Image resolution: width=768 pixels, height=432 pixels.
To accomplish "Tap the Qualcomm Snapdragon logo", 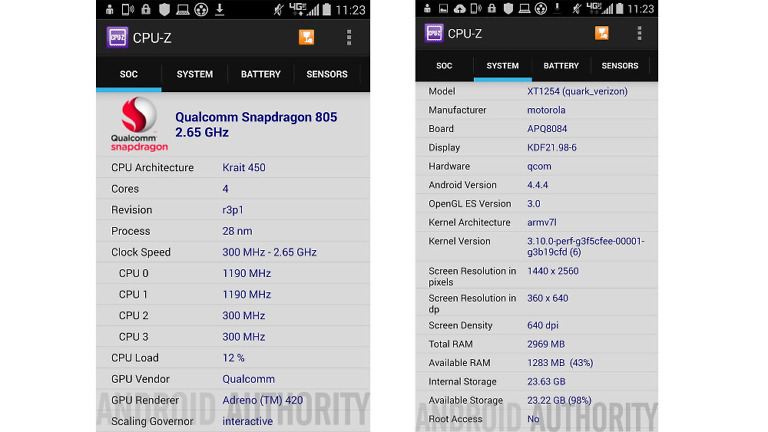I will pyautogui.click(x=139, y=124).
